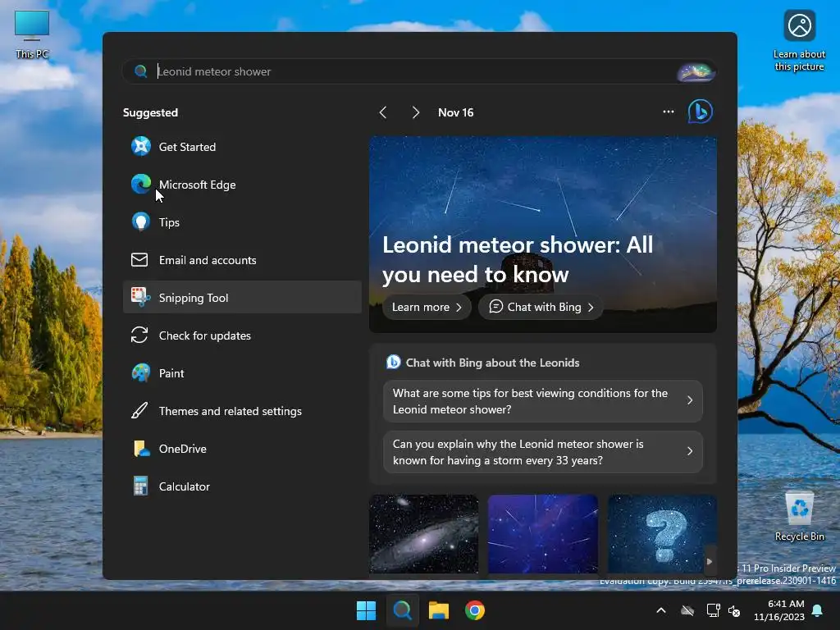Click the Learn more button
Image resolution: width=840 pixels, height=630 pixels.
pyautogui.click(x=427, y=307)
